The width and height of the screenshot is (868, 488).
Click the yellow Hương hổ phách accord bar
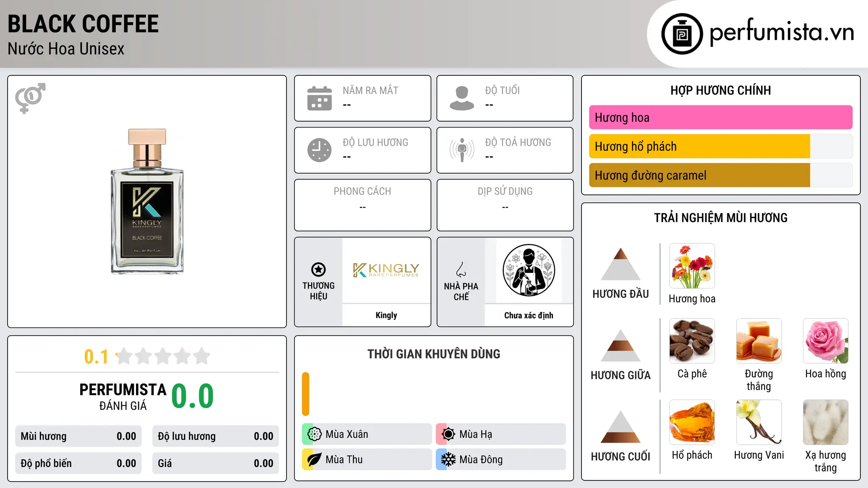721,146
